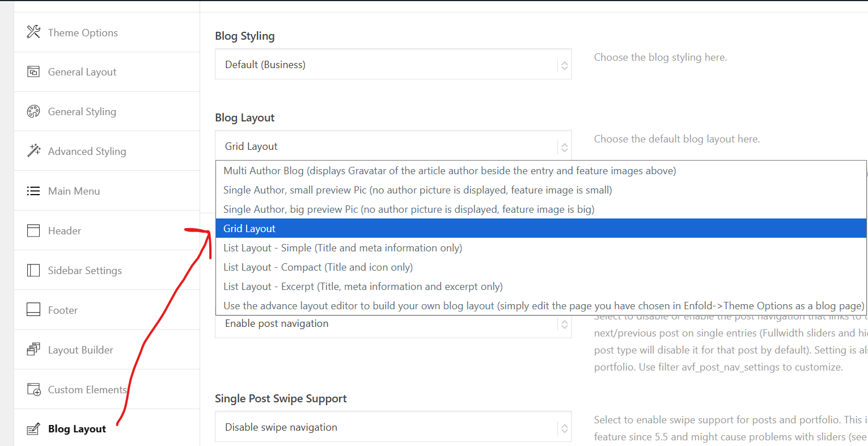Choose Single Author, small preview Pic option
868x446 pixels.
417,190
